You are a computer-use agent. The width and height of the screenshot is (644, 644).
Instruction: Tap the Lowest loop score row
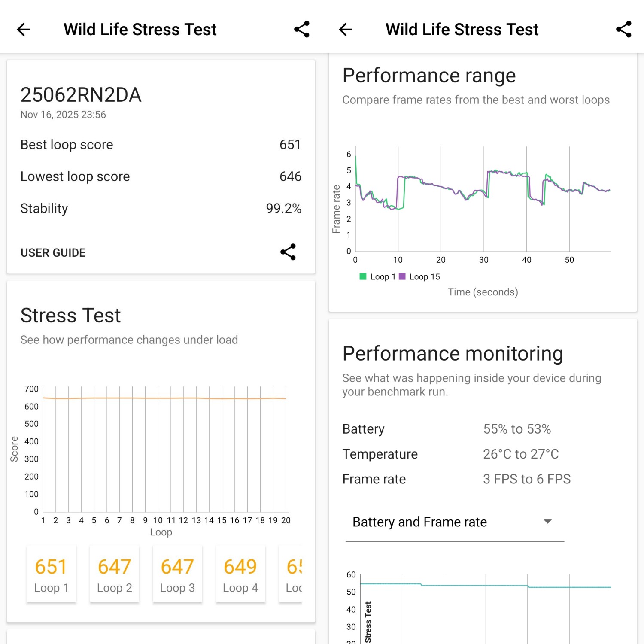click(x=161, y=176)
